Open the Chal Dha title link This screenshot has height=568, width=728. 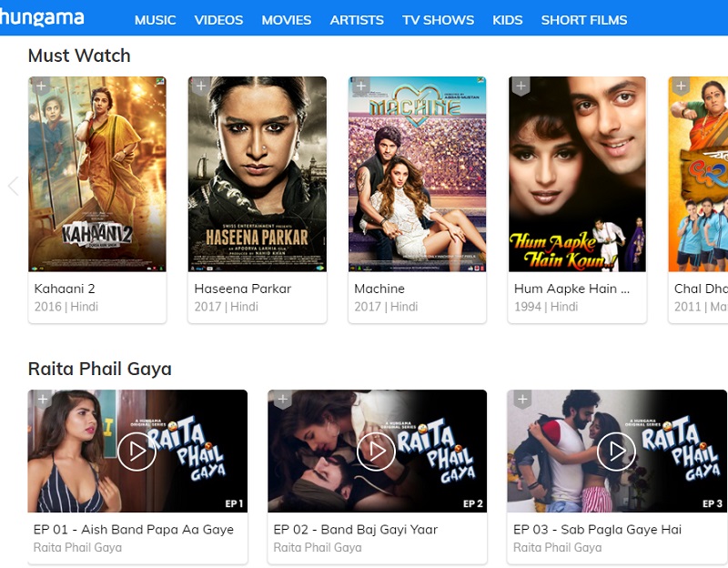701,289
